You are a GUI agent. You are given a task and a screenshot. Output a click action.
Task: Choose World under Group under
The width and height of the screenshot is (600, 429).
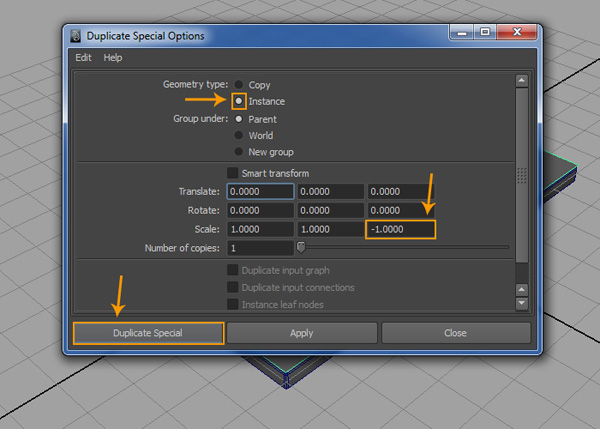239,135
